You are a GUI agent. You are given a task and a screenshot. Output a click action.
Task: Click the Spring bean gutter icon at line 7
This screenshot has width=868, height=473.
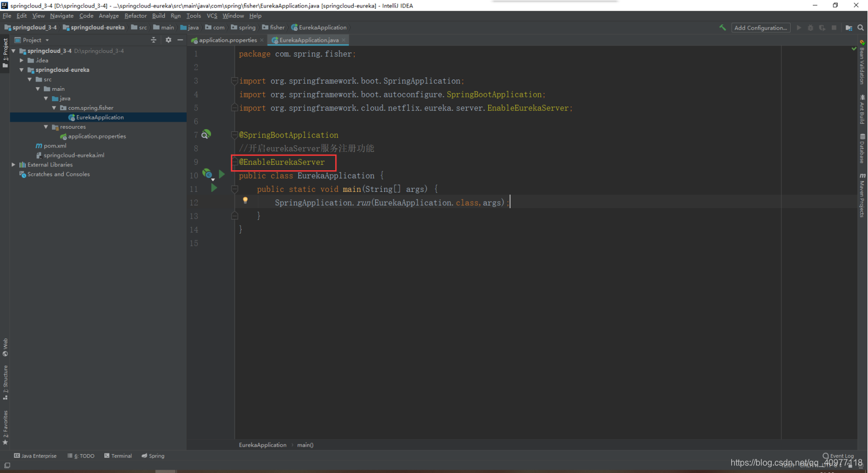tap(206, 134)
